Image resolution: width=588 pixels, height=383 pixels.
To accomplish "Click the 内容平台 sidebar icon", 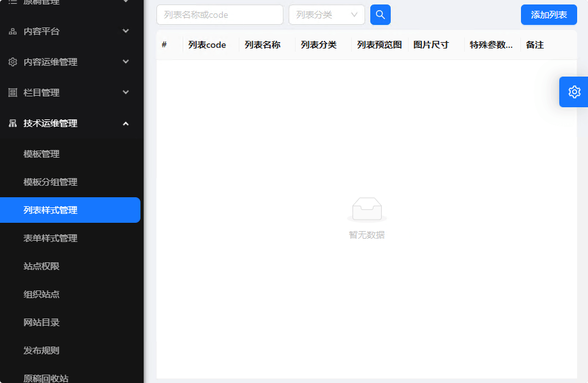I will click(13, 31).
